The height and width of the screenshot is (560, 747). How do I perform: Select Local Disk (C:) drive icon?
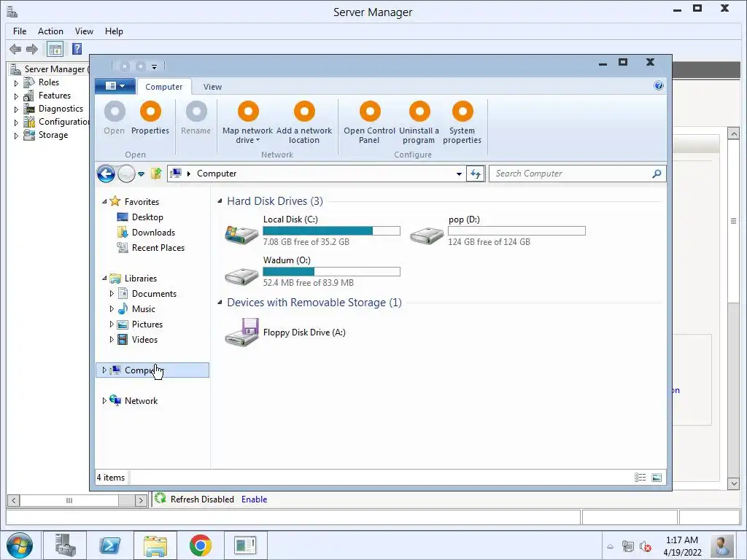point(242,234)
